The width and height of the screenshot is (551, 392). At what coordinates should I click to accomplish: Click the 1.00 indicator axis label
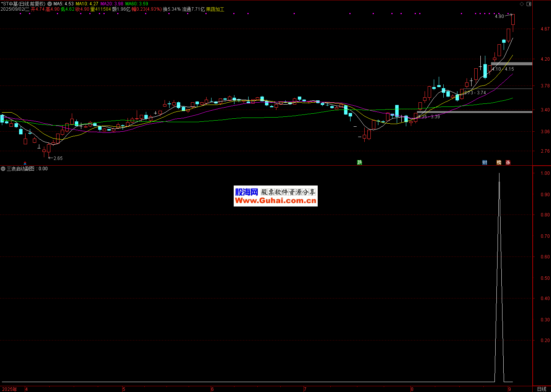click(545, 173)
